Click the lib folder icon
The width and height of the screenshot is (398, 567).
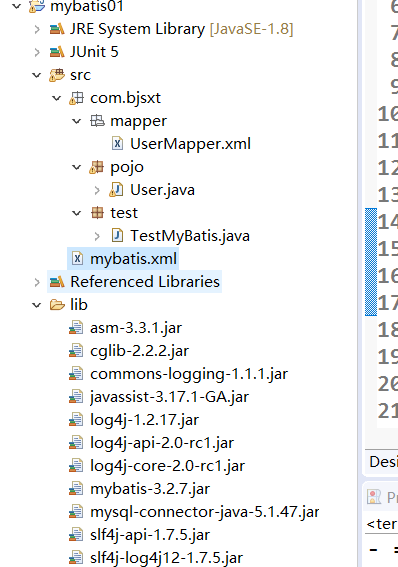pyautogui.click(x=57, y=305)
